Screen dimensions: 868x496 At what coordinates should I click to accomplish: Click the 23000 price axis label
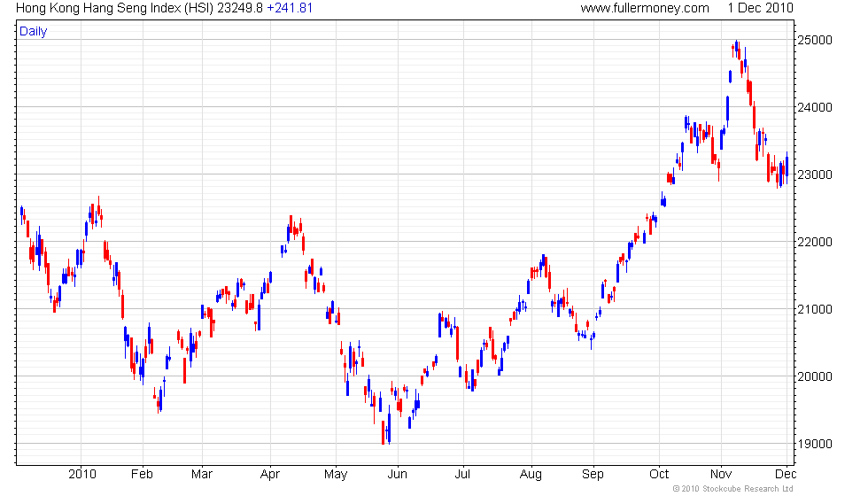coord(814,174)
